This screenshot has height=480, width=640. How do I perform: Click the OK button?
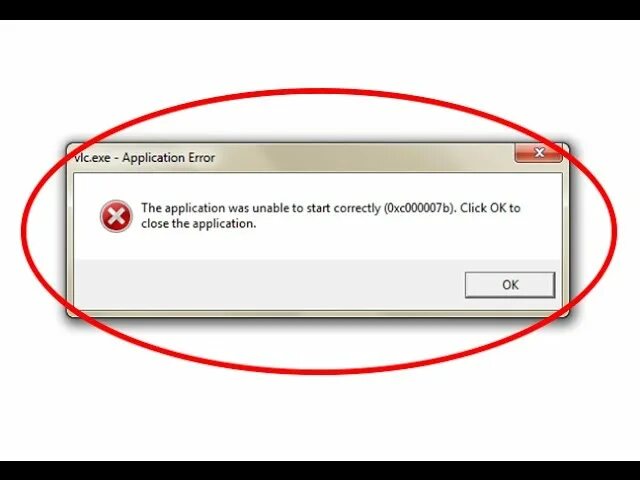point(510,284)
